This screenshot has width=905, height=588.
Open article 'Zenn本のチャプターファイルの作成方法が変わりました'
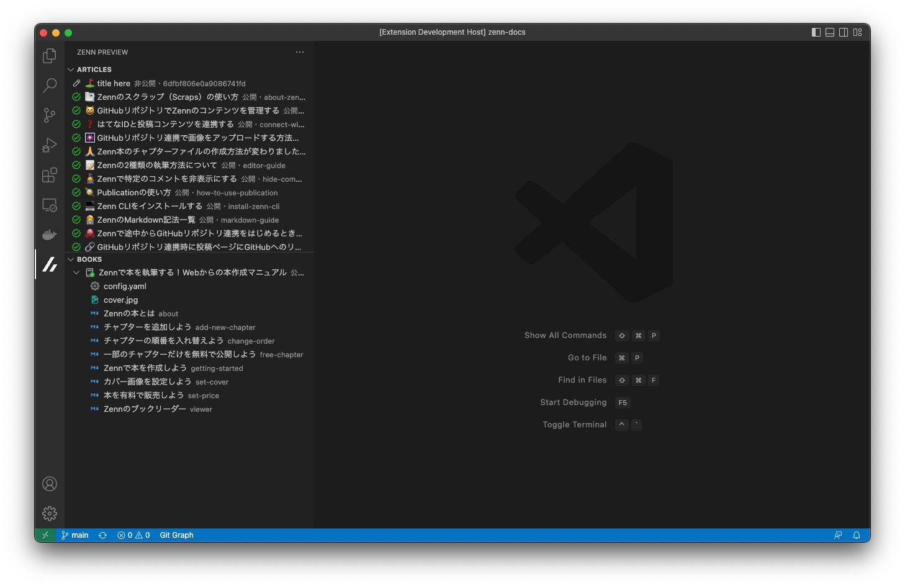[x=189, y=151]
